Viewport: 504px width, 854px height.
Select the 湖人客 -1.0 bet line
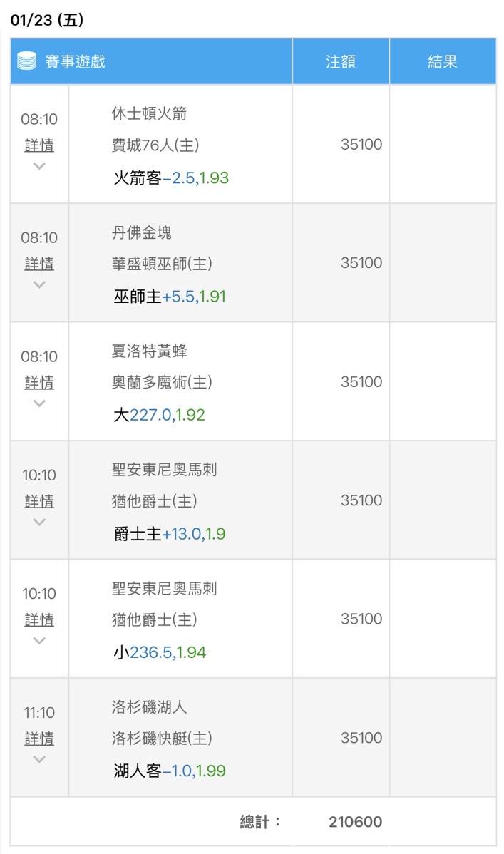click(x=170, y=771)
